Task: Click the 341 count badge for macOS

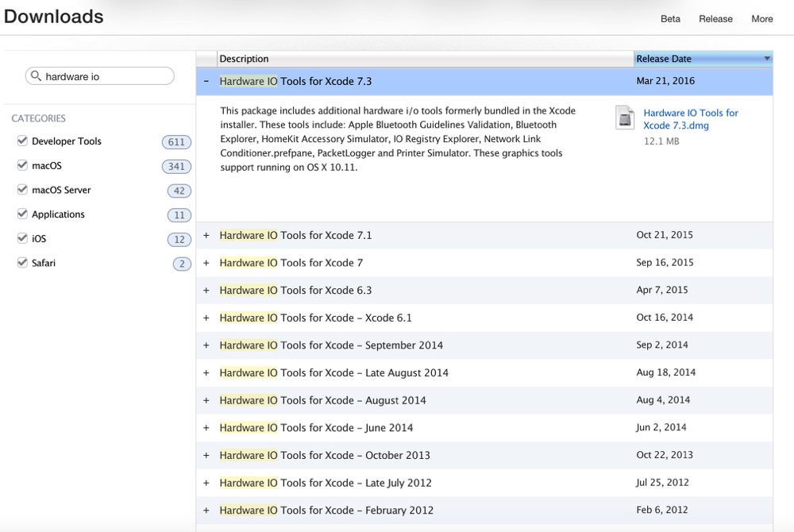Action: pyautogui.click(x=176, y=167)
